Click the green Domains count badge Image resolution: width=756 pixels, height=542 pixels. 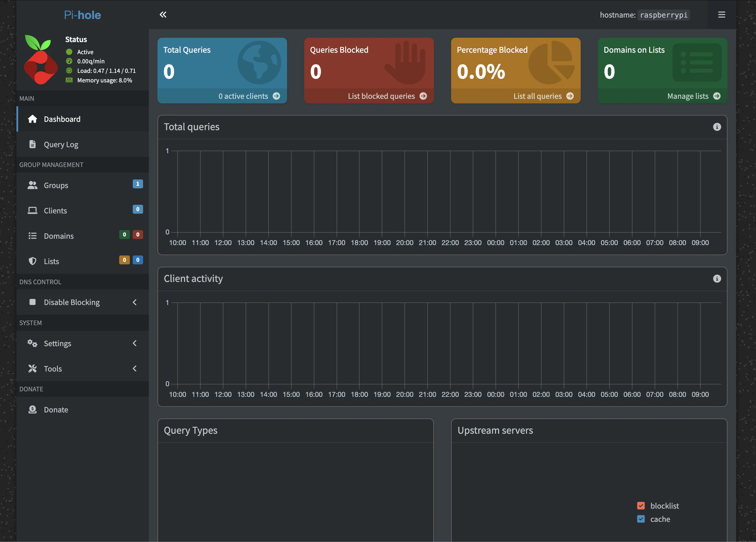pos(124,234)
